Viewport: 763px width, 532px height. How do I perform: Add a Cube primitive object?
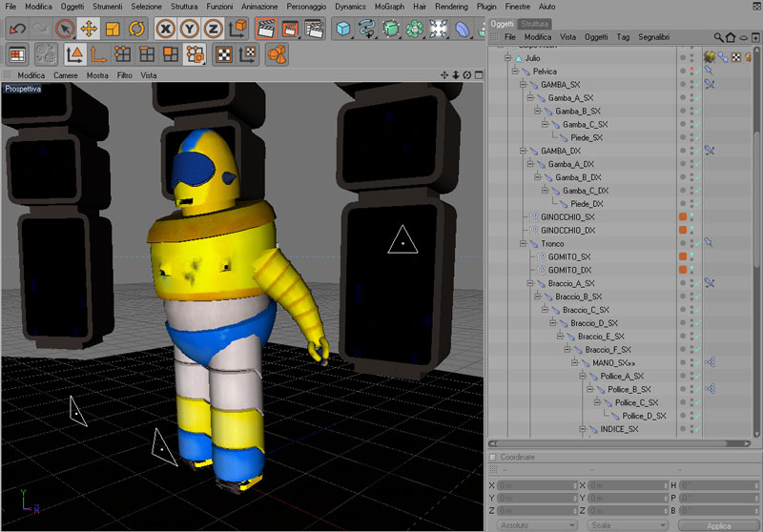tap(342, 29)
